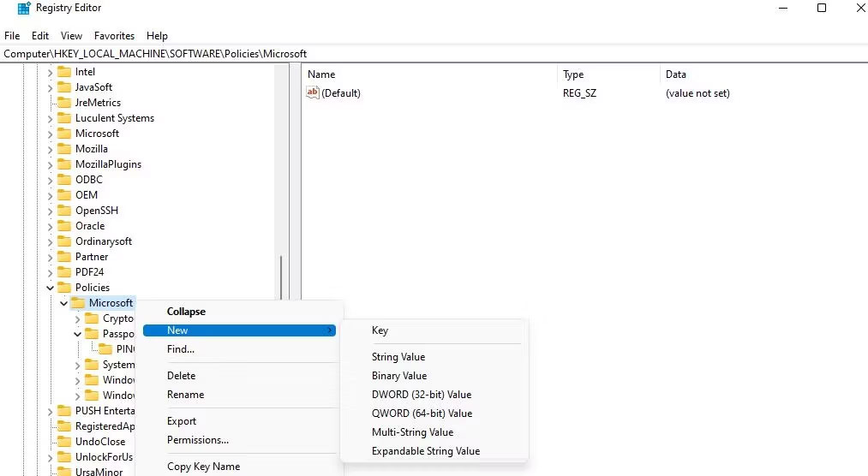Click the OpenSSH folder icon

point(64,211)
